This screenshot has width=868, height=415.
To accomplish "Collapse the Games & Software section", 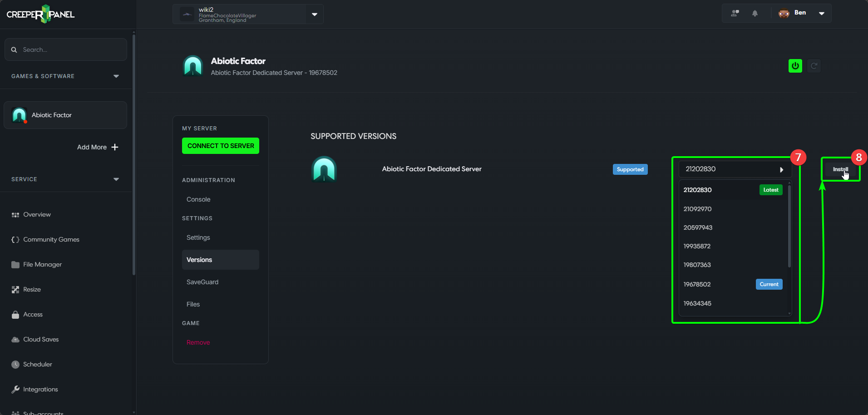I will pyautogui.click(x=116, y=76).
